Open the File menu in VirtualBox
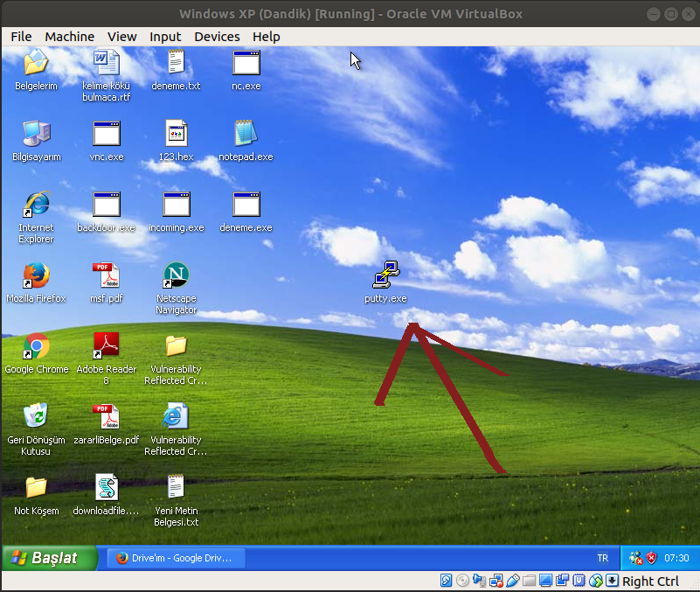This screenshot has height=592, width=700. pyautogui.click(x=21, y=37)
